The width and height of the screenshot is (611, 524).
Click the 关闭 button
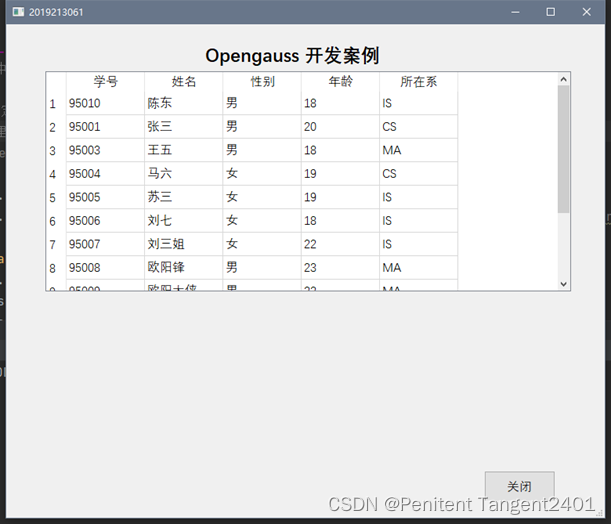click(519, 486)
